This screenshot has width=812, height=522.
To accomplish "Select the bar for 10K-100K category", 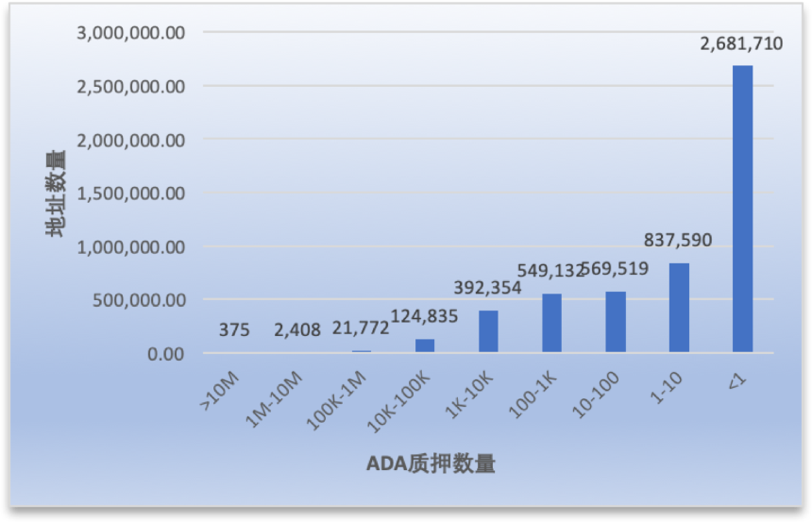I will coord(425,345).
